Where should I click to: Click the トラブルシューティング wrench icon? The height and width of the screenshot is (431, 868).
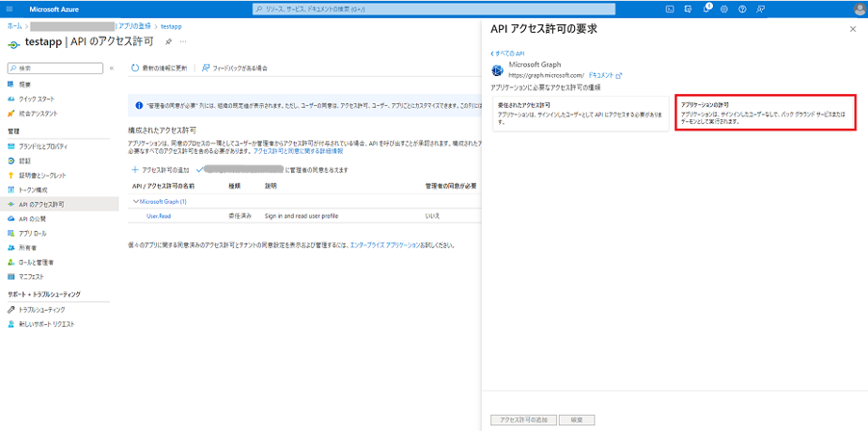point(10,310)
